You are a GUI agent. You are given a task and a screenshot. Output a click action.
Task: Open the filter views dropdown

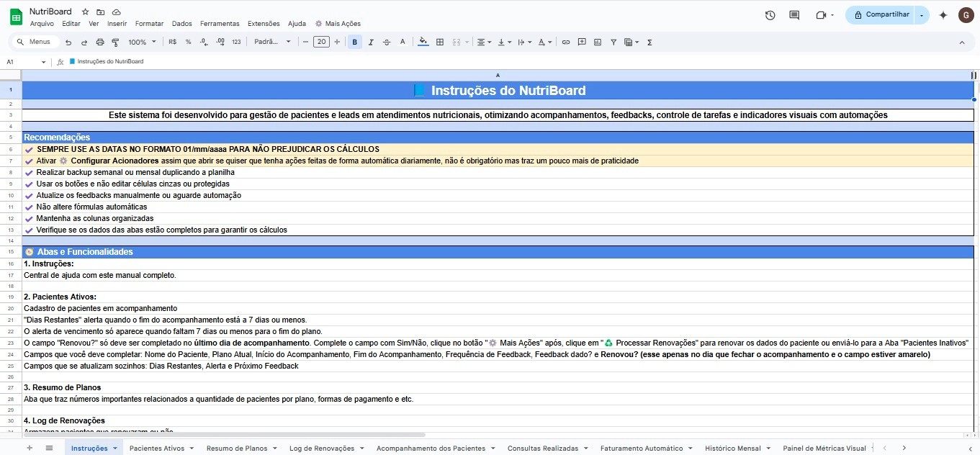[631, 42]
